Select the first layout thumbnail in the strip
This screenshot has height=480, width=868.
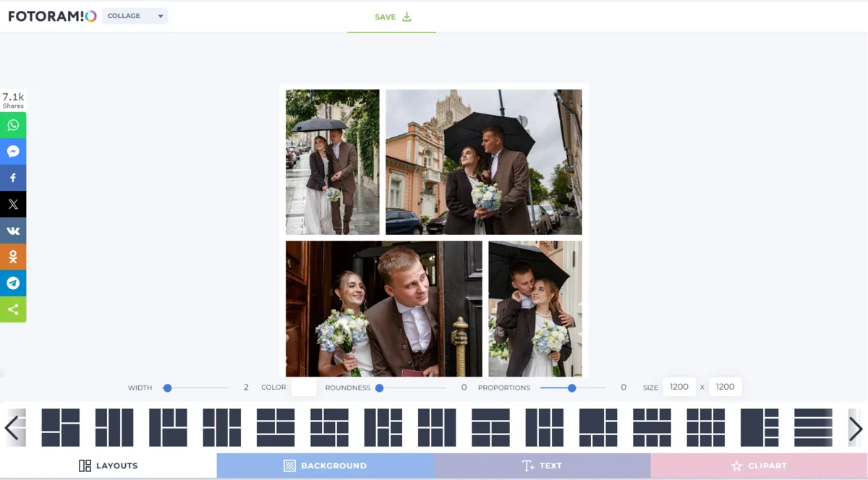coord(60,427)
